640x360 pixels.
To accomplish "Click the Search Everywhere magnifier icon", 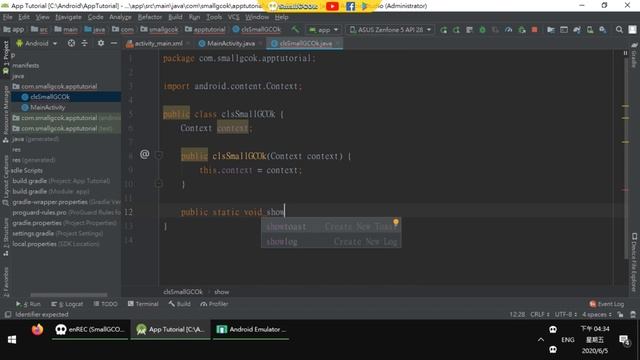I will click(x=619, y=30).
